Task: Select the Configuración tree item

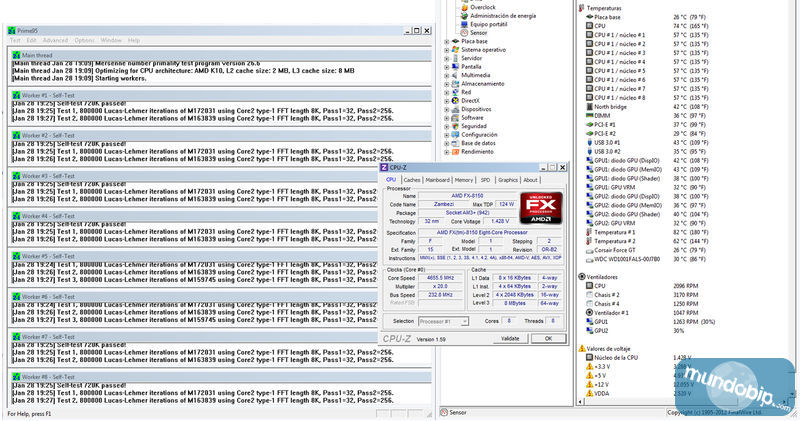Action: [479, 135]
